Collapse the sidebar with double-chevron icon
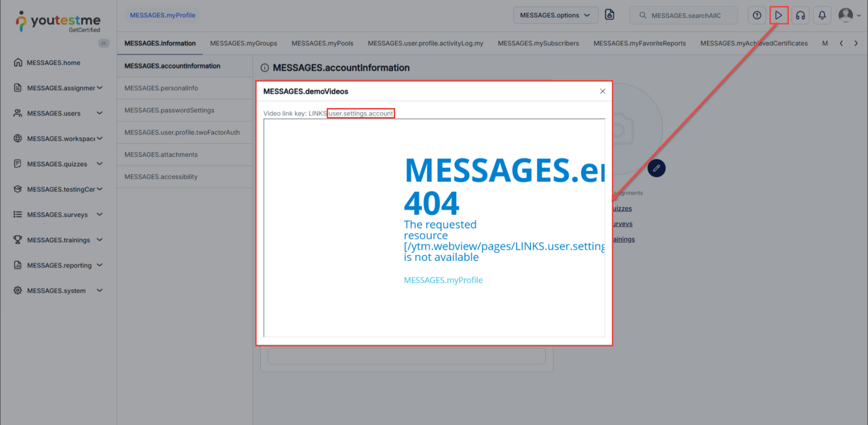Screen dimensions: 868x425 [x=104, y=43]
